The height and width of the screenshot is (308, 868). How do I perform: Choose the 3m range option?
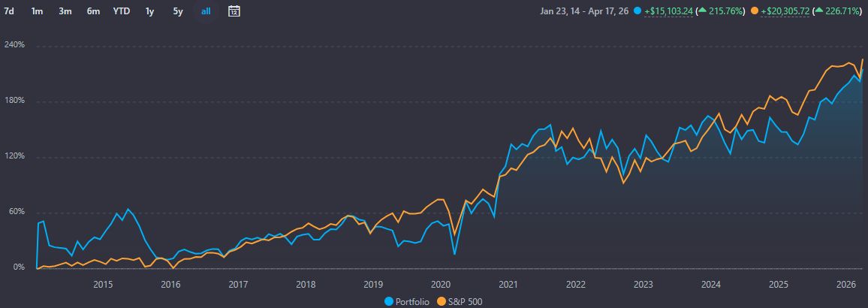coord(65,11)
